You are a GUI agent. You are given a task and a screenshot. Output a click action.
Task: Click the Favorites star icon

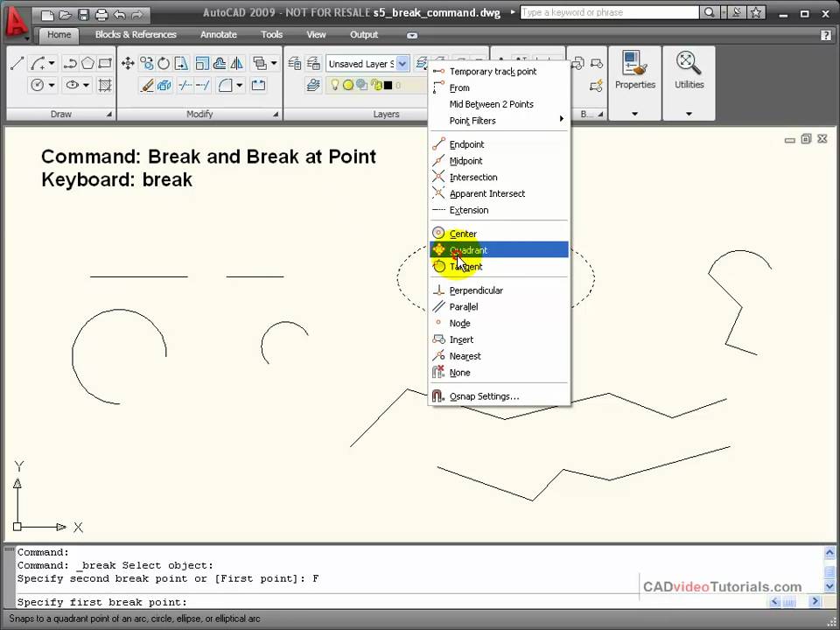(756, 12)
